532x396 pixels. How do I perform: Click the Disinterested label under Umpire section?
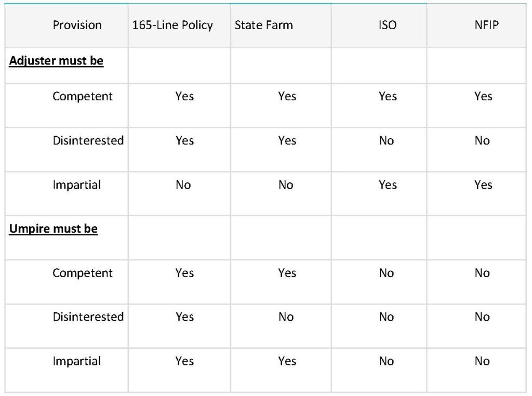tap(88, 316)
